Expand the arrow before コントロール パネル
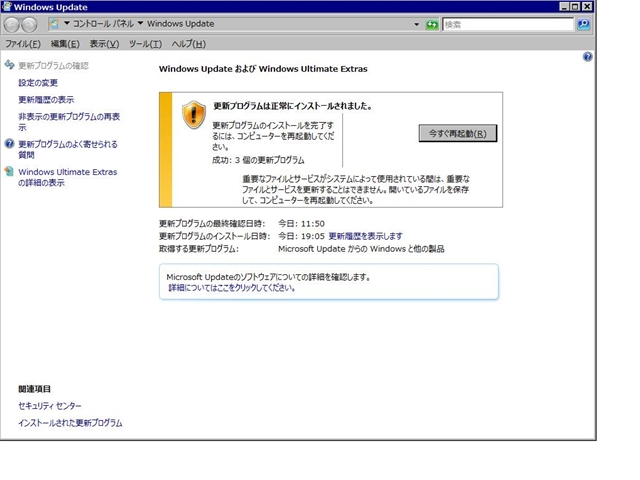Viewport: 640px width, 480px height. pyautogui.click(x=67, y=23)
